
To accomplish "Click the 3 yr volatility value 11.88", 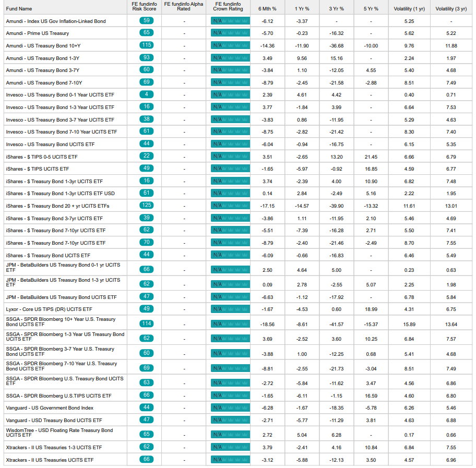I will pos(451,46).
